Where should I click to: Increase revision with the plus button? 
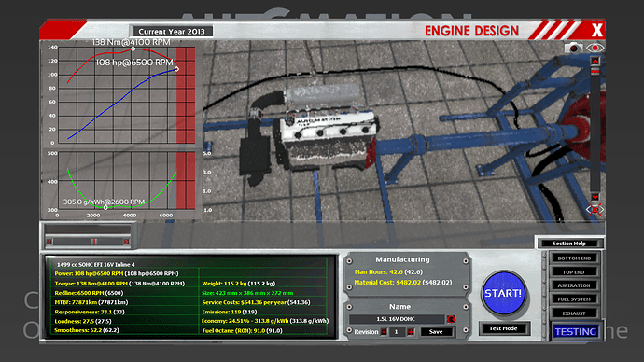411,331
